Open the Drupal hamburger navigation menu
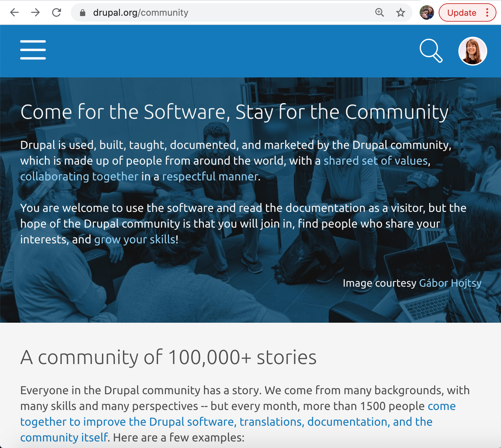501x448 pixels. click(33, 50)
